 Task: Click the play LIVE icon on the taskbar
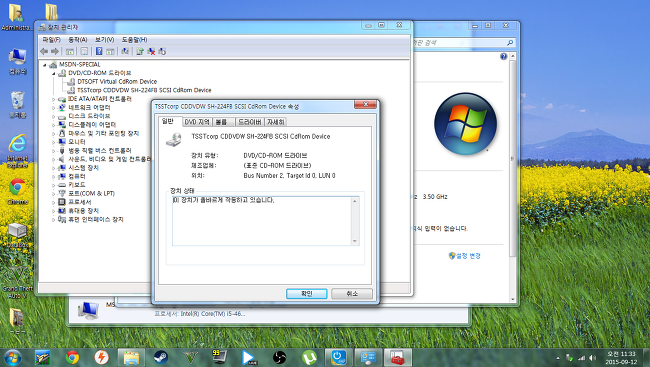point(250,357)
